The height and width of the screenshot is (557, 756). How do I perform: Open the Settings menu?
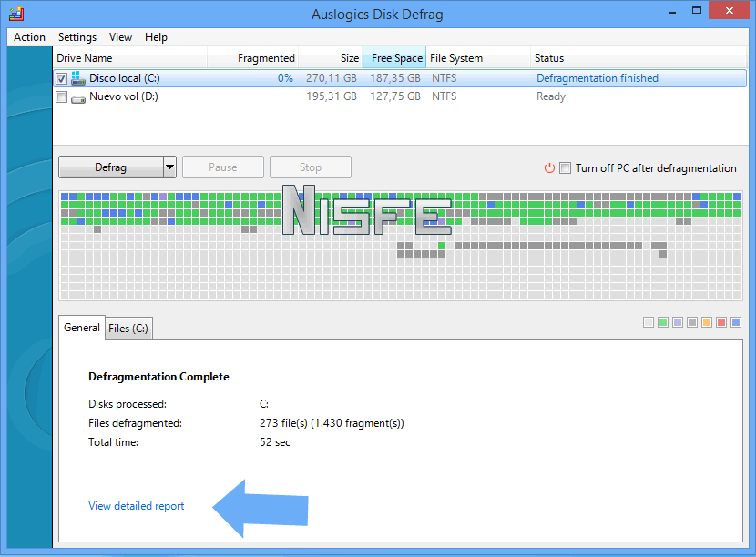[x=77, y=37]
